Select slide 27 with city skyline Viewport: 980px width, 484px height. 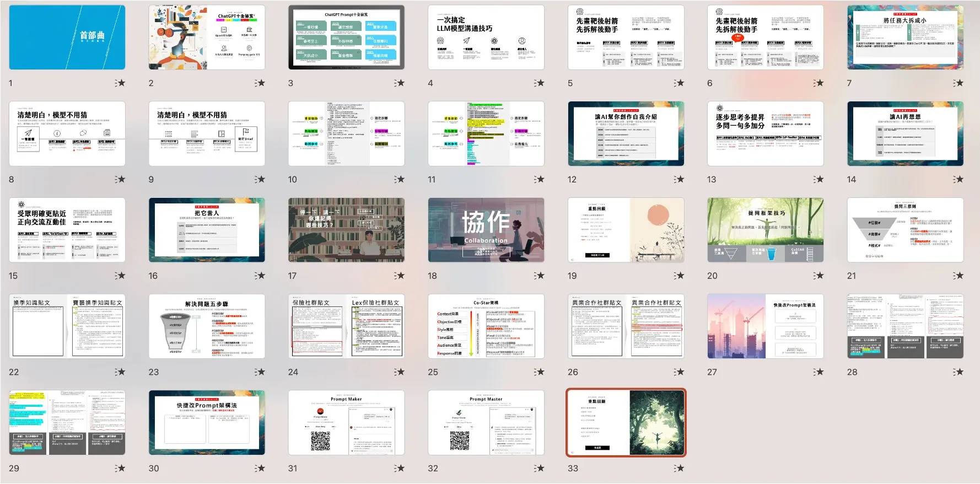coord(766,326)
